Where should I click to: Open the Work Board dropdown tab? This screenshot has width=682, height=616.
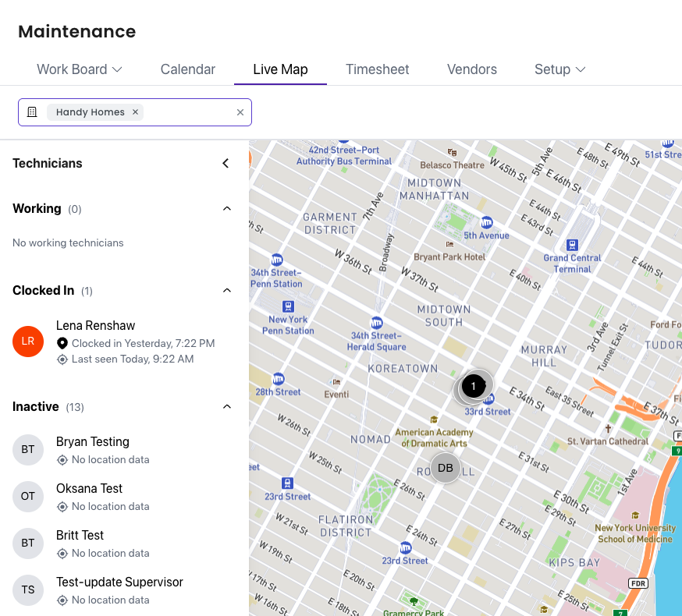point(79,69)
